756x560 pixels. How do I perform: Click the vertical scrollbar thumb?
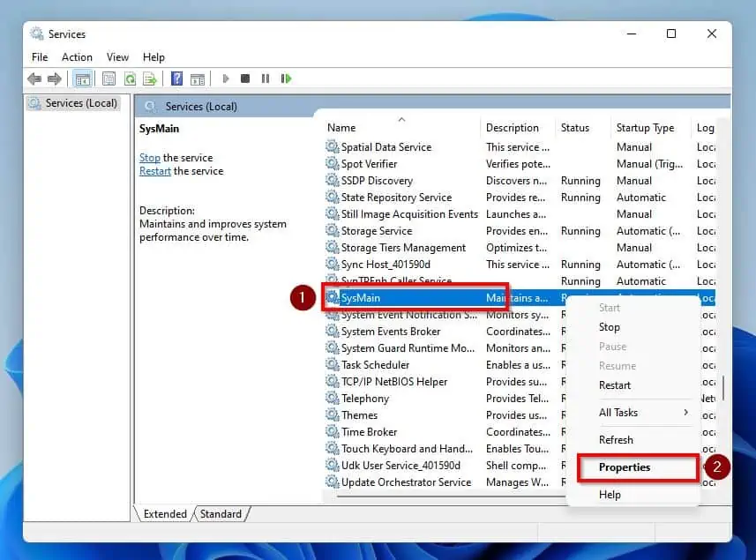pyautogui.click(x=723, y=388)
